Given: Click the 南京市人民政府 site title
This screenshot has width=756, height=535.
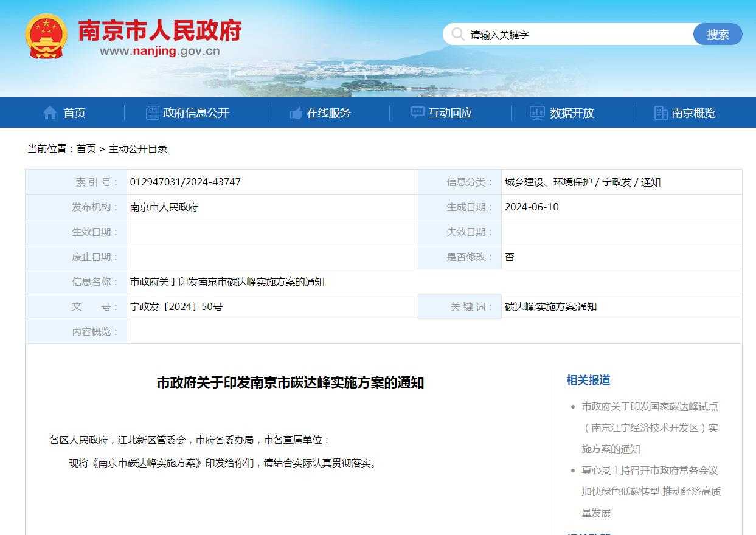Looking at the screenshot, I should pos(160,30).
